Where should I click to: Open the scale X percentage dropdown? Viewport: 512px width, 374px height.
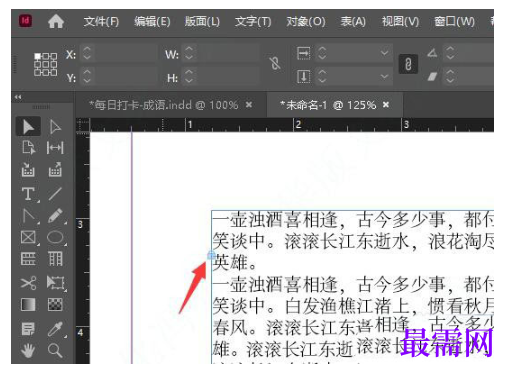[x=384, y=53]
